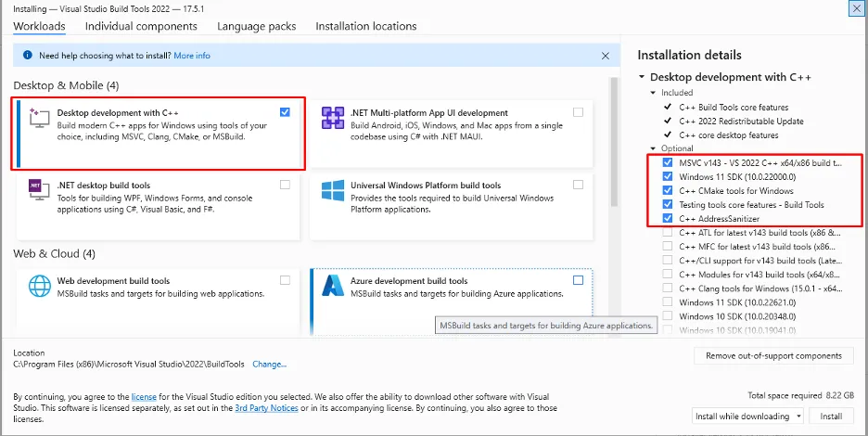Click the Universal Windows Platform Windows logo icon
Image resolution: width=868 pixels, height=436 pixels.
coord(333,190)
